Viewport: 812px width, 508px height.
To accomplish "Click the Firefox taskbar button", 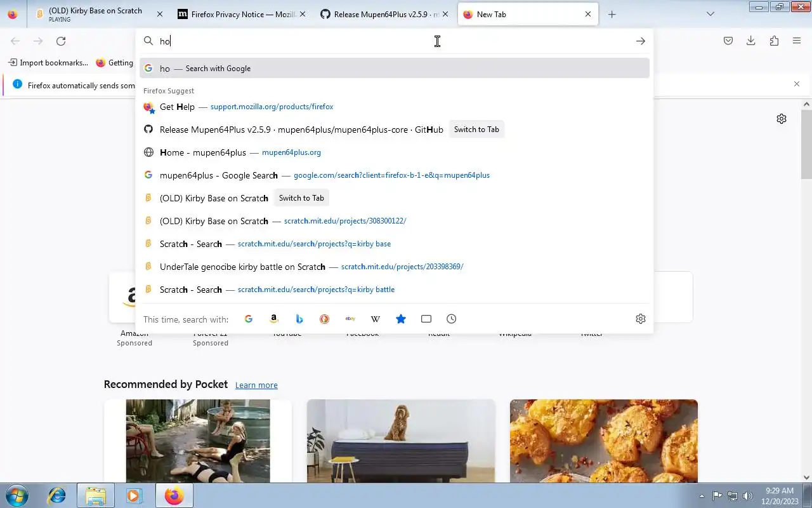I will click(174, 495).
